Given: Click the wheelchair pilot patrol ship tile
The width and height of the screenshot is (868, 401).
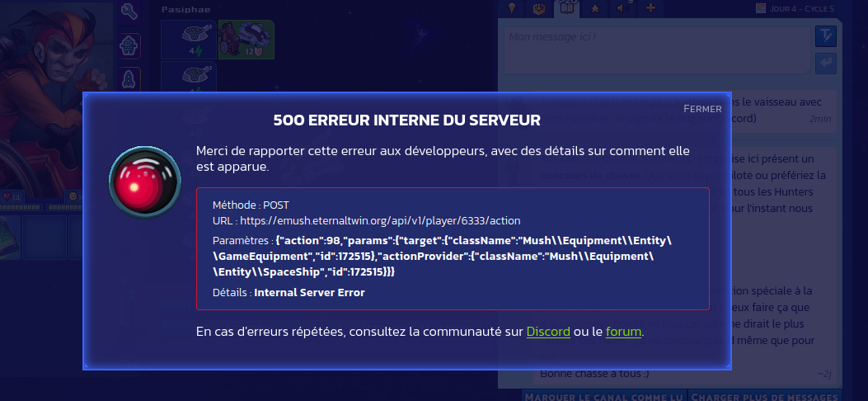Looking at the screenshot, I should (x=246, y=40).
